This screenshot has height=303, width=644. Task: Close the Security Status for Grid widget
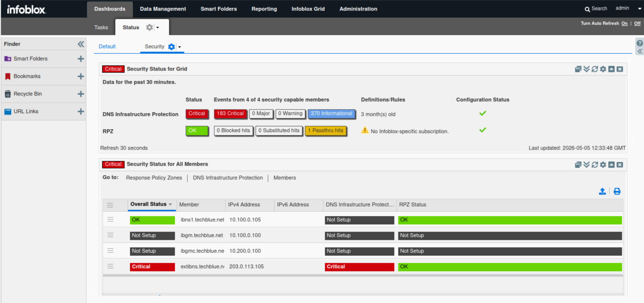click(620, 69)
